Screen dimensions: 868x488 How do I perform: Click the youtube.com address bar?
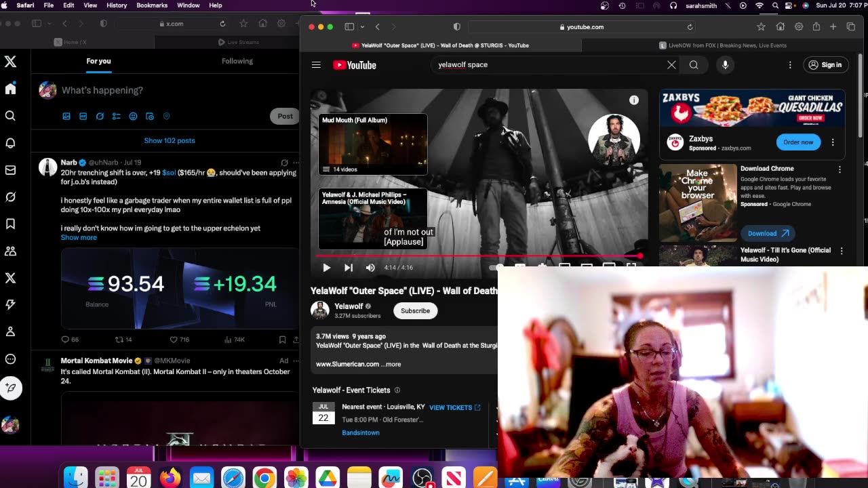pyautogui.click(x=581, y=27)
